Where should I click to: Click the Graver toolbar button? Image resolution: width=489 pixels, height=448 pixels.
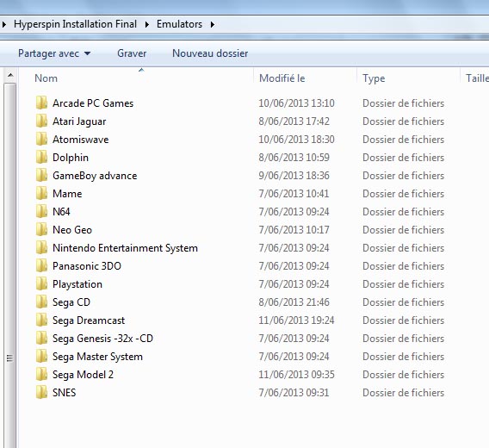[x=132, y=53]
